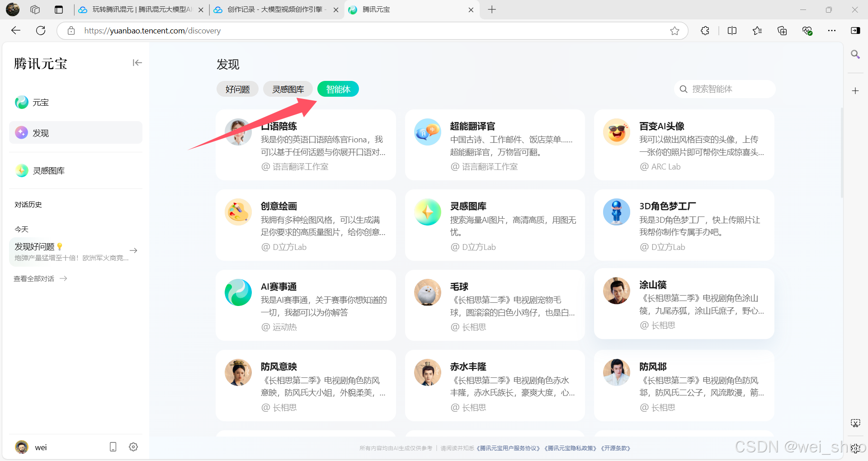Switch to the 好问题 tab

click(x=237, y=89)
